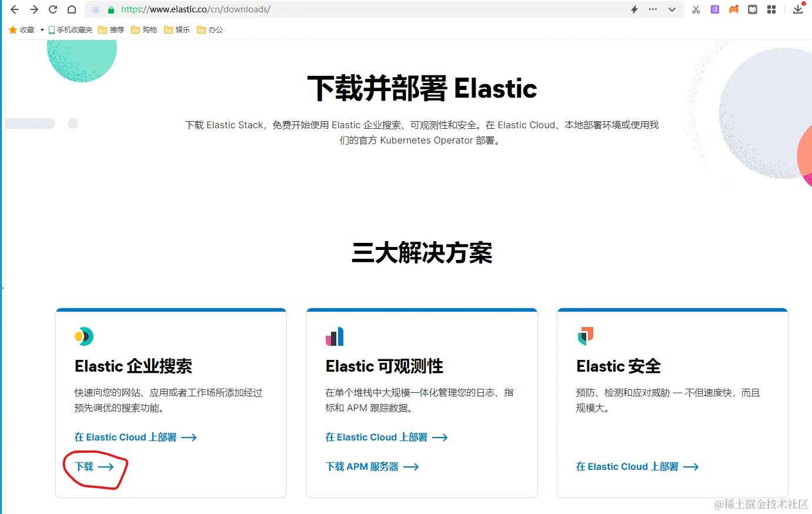Click the blue site info circle icon
812x514 pixels.
(96, 10)
